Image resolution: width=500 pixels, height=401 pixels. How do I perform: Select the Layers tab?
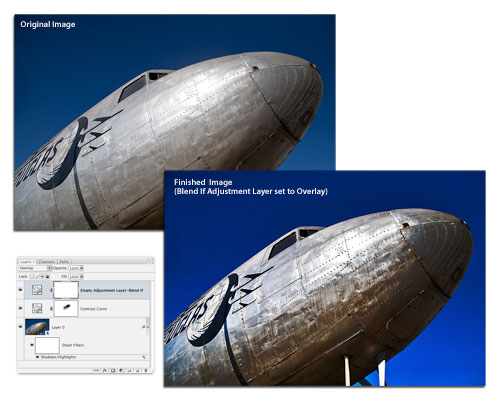27,262
